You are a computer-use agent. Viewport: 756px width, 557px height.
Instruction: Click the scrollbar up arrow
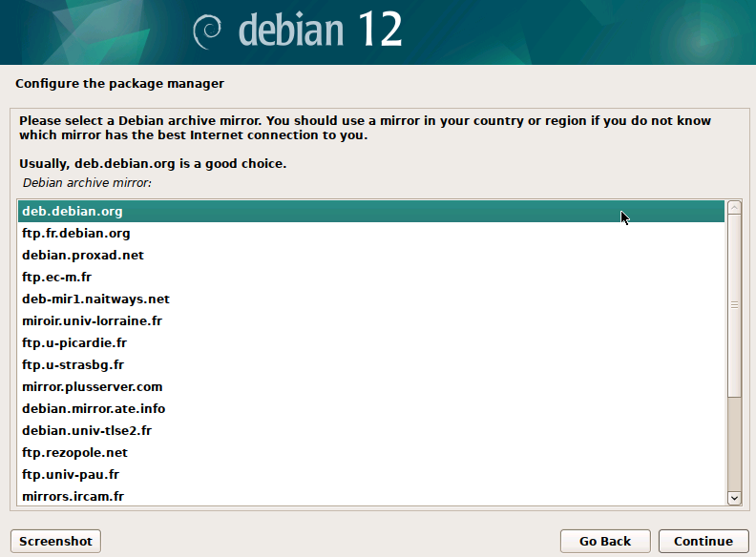(x=734, y=208)
